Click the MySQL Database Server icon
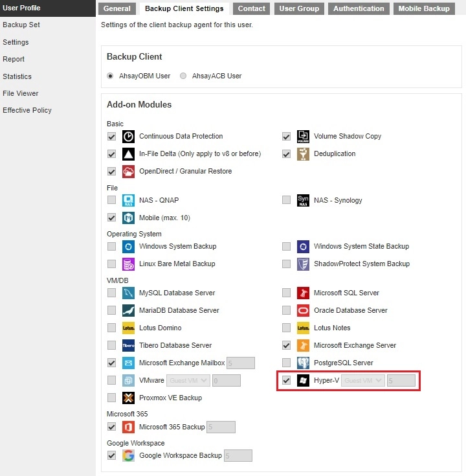This screenshot has width=466, height=476. click(129, 293)
